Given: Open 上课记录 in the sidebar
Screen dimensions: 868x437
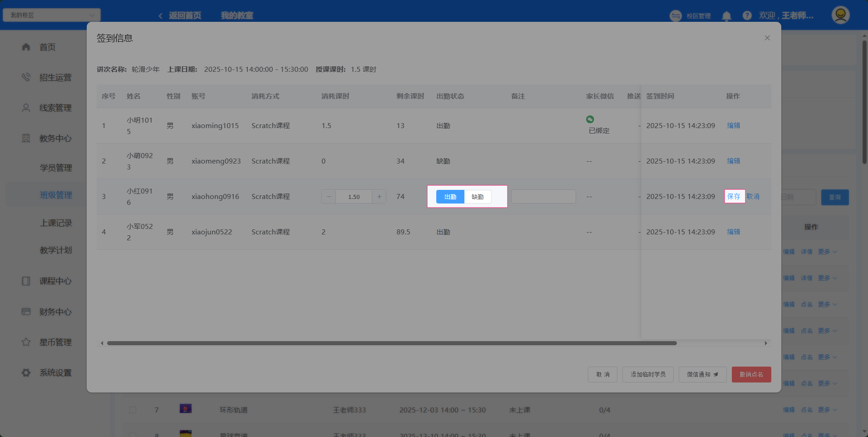Looking at the screenshot, I should click(x=56, y=223).
